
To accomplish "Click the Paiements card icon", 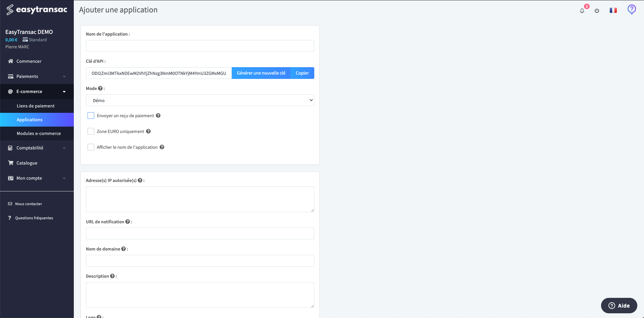I will pyautogui.click(x=11, y=76).
